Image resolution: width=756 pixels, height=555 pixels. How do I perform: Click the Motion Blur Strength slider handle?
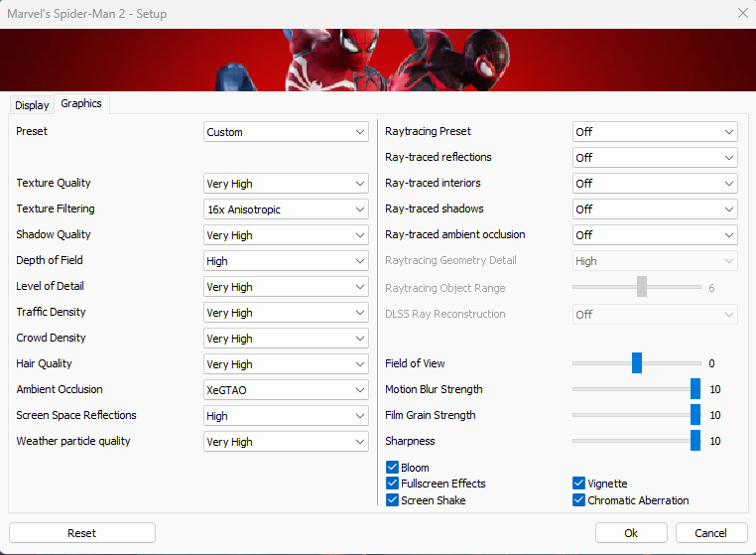tap(695, 389)
